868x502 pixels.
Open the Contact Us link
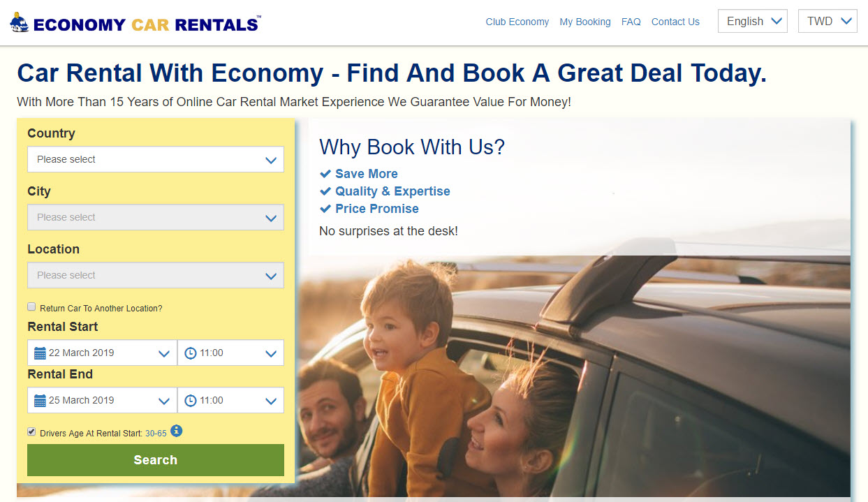coord(675,22)
